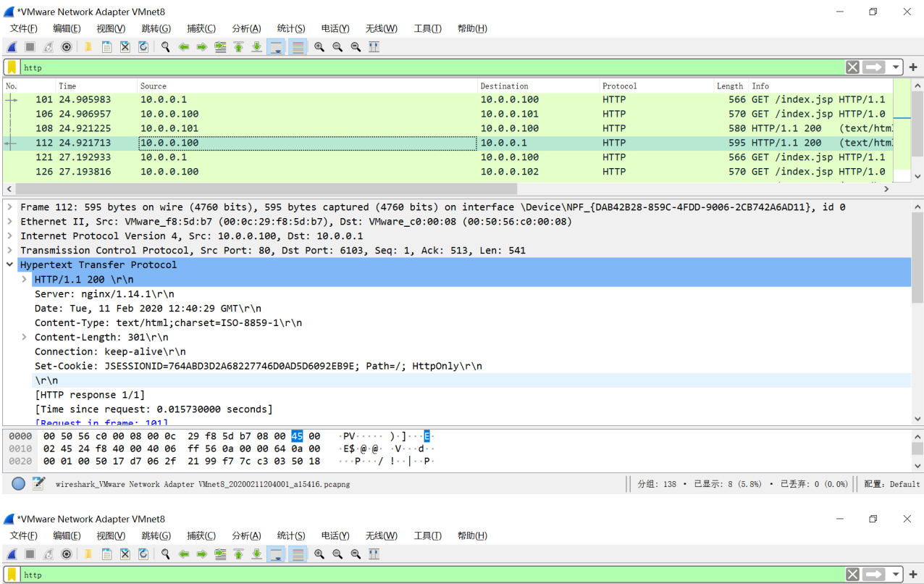This screenshot has width=924, height=584.
Task: Reload the capture file in the upper toolbar
Action: click(x=143, y=47)
